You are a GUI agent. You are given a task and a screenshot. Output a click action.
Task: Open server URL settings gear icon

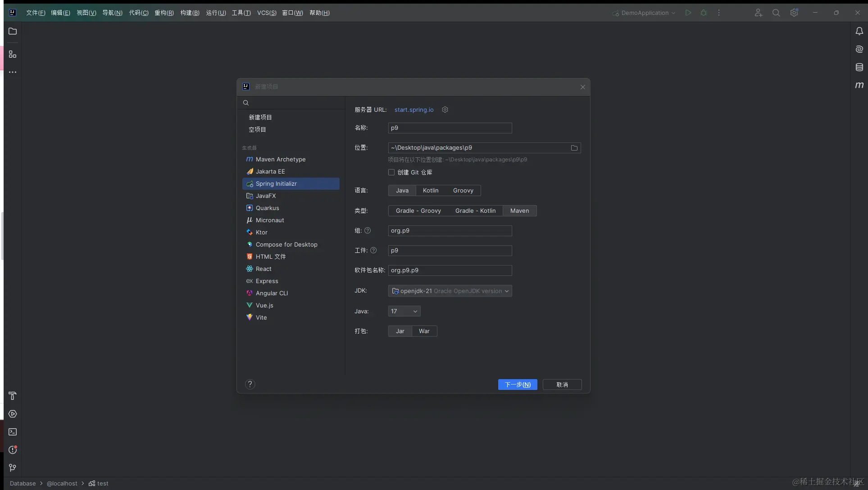pos(445,110)
